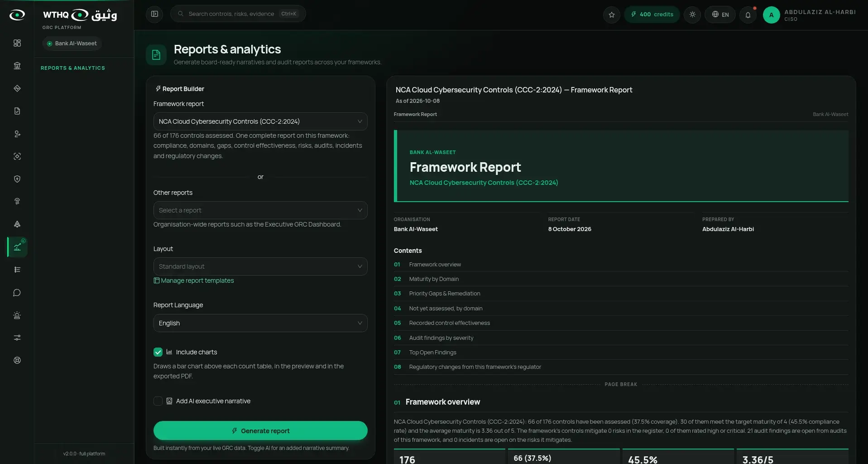868x464 pixels.
Task: Open the dashboard grid icon in sidebar
Action: point(17,43)
